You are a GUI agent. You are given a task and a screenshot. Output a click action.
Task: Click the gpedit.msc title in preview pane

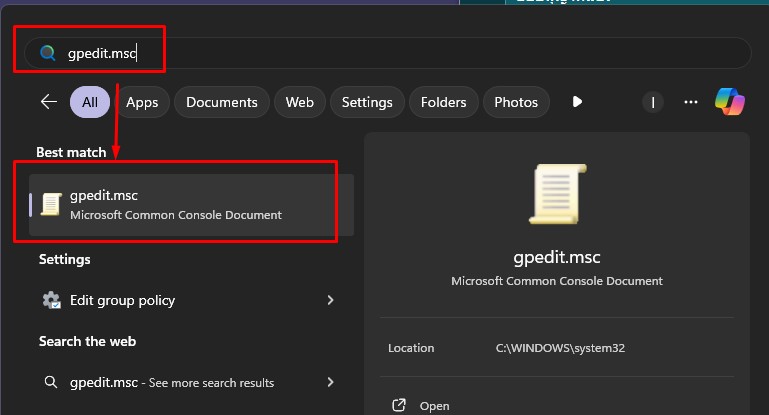click(557, 257)
